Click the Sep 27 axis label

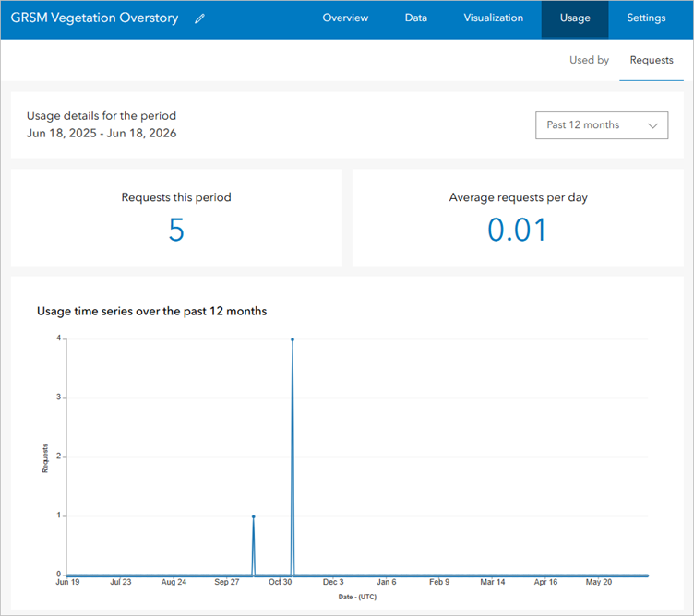(x=227, y=582)
